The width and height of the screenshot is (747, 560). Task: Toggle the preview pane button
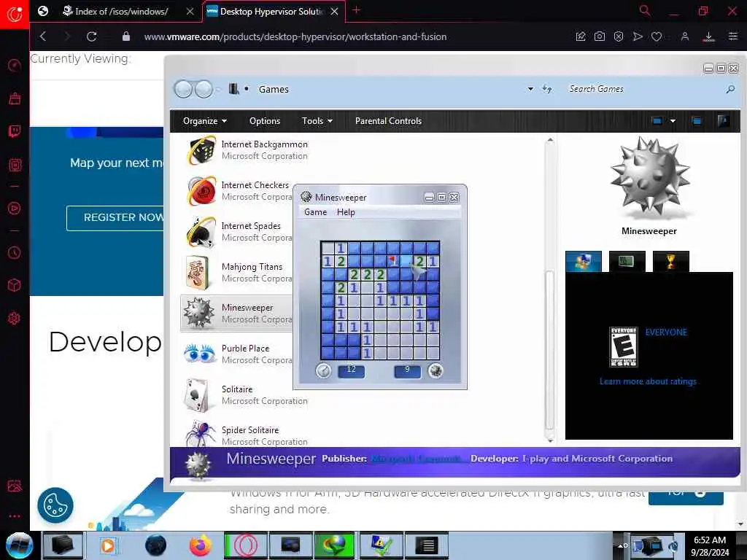pyautogui.click(x=697, y=121)
